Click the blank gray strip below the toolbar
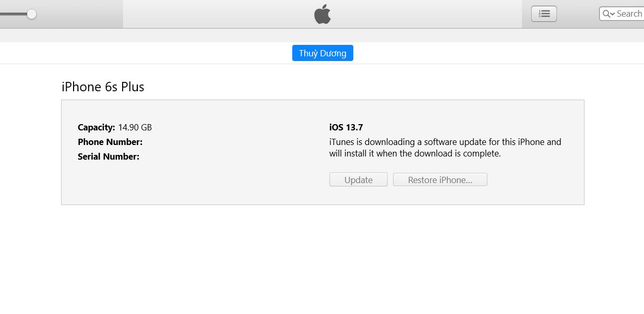Viewport: 644px width, 314px height. [322, 35]
